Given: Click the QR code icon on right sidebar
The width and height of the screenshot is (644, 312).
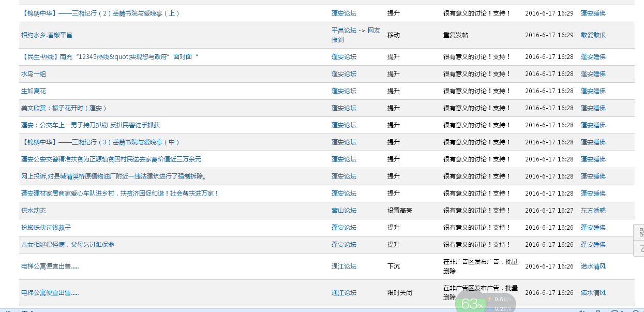Looking at the screenshot, I should (640, 232).
